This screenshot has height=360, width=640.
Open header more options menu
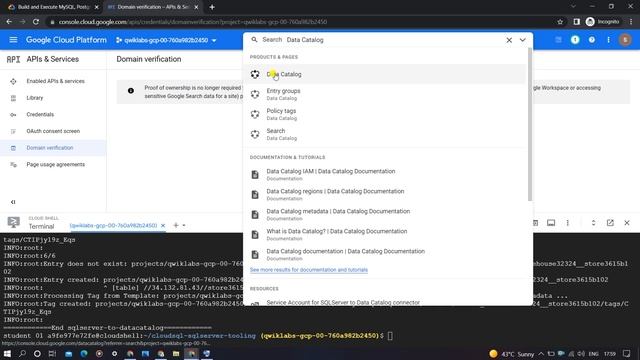tap(608, 40)
